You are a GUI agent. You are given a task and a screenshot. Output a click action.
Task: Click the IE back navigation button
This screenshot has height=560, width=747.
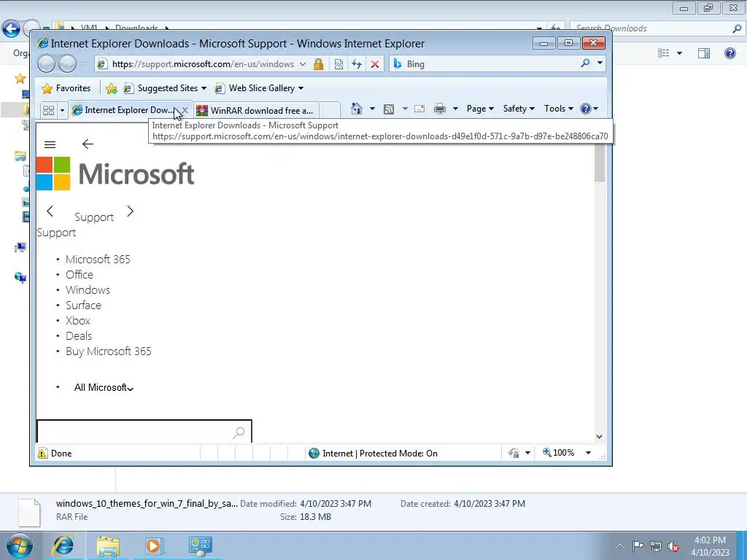click(x=46, y=64)
